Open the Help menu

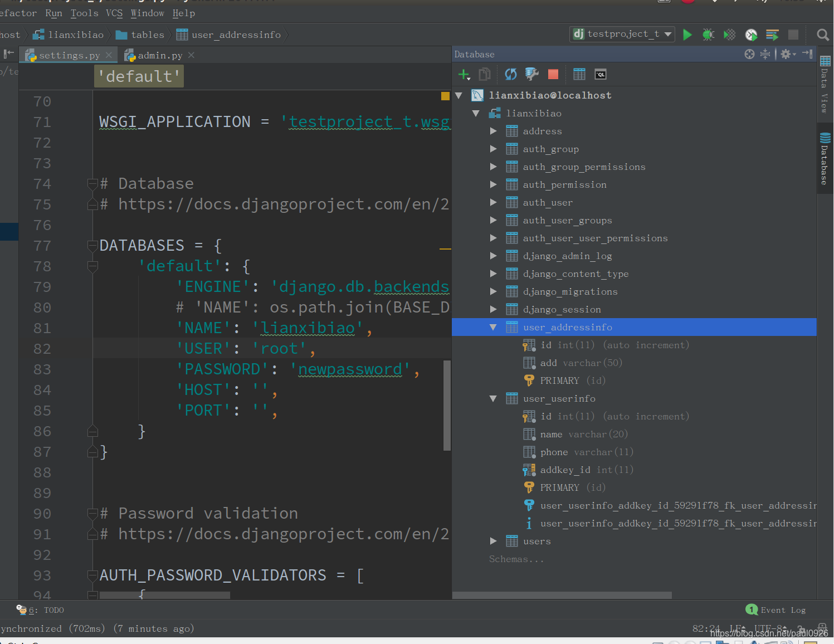184,13
